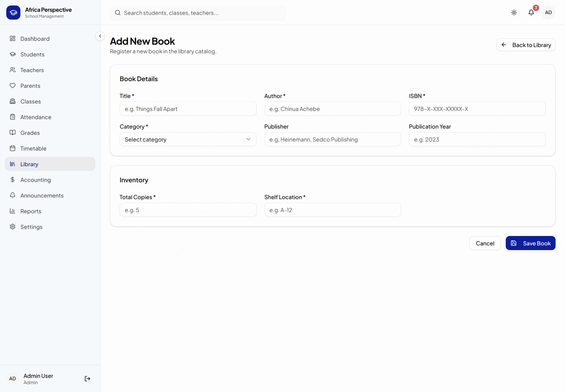Click into the ISBN field
This screenshot has width=565, height=392.
coord(477,109)
